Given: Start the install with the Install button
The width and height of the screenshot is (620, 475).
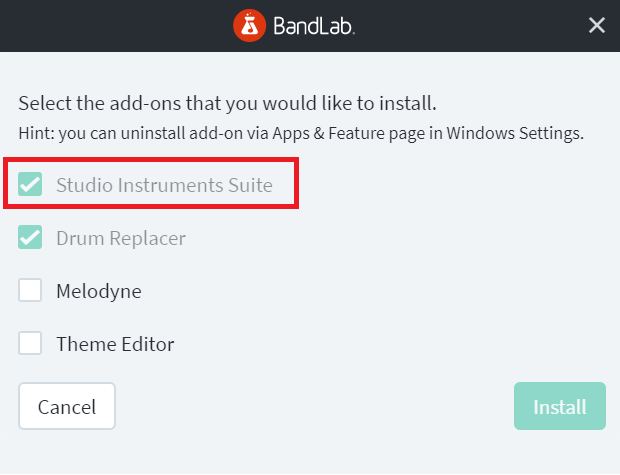Looking at the screenshot, I should point(560,406).
